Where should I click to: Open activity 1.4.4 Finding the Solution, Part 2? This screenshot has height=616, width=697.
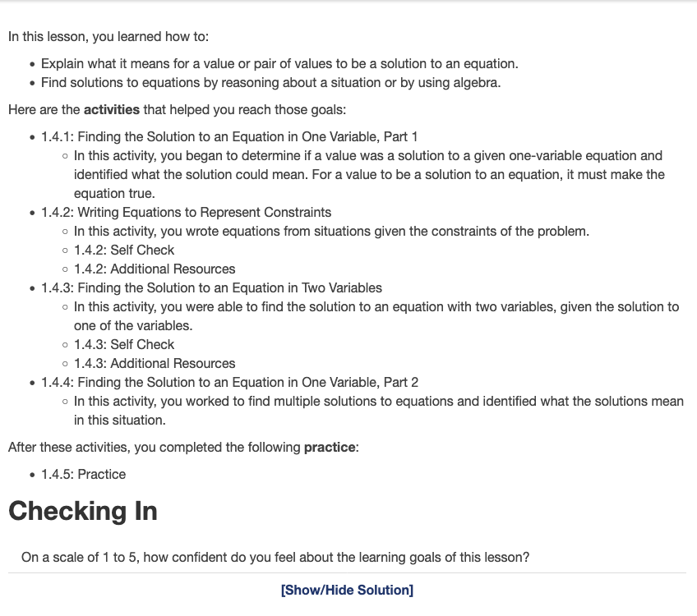click(229, 382)
